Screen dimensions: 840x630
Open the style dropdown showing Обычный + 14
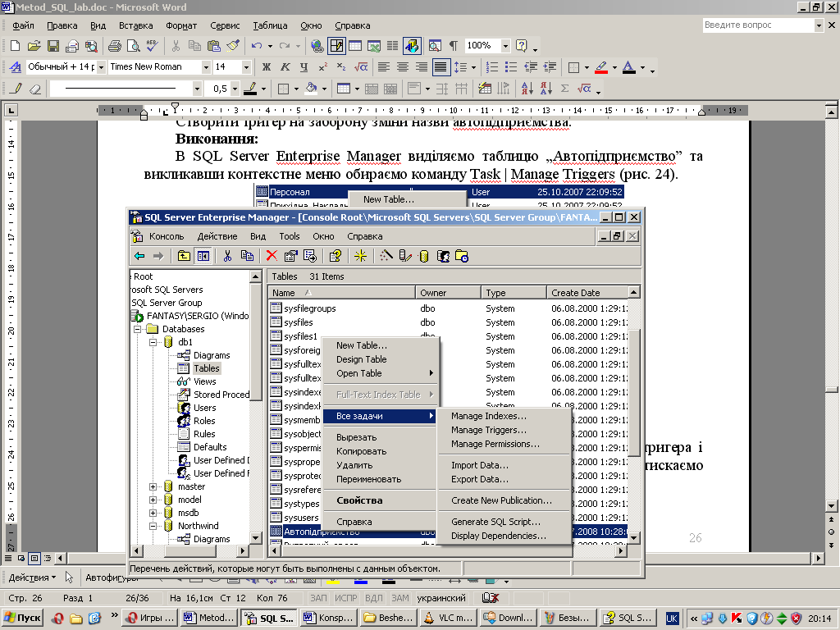pyautogui.click(x=100, y=67)
